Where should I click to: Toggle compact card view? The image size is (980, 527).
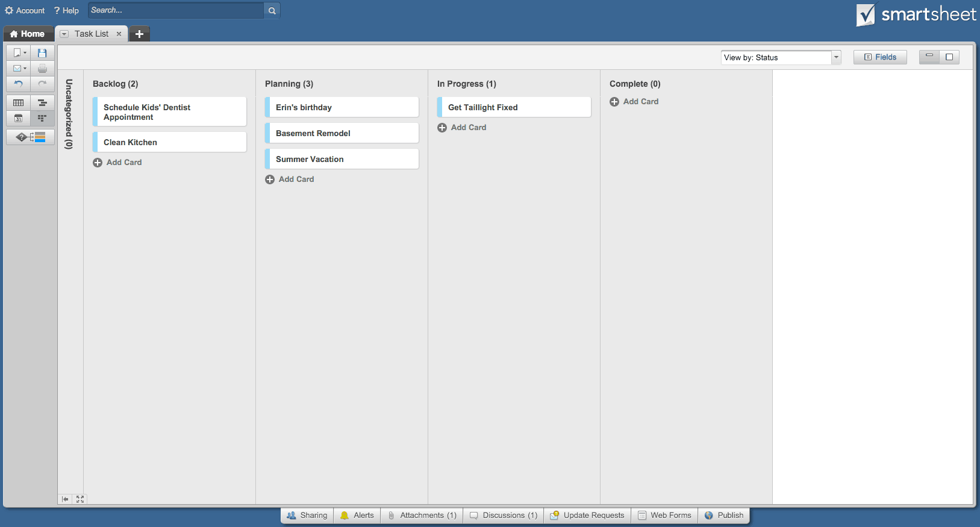[929, 57]
